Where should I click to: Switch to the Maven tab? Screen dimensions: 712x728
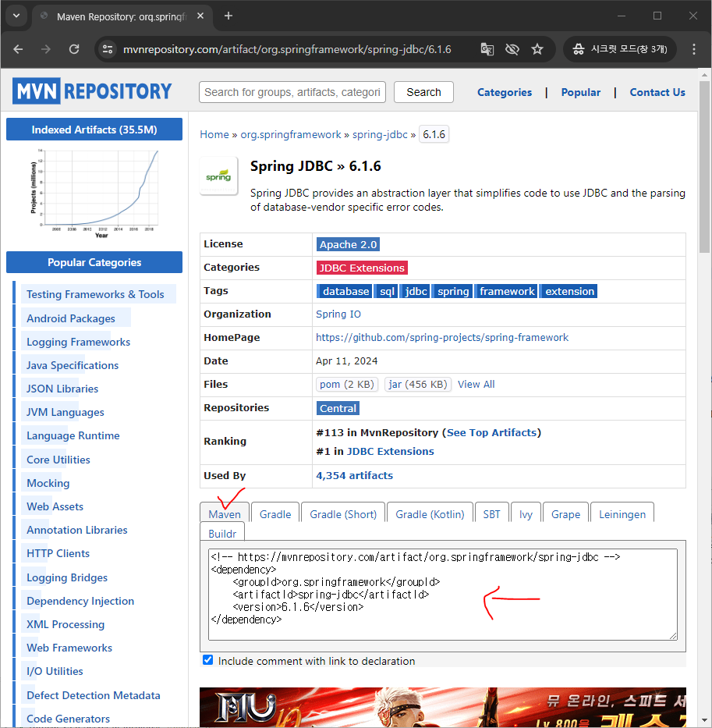[x=225, y=513]
